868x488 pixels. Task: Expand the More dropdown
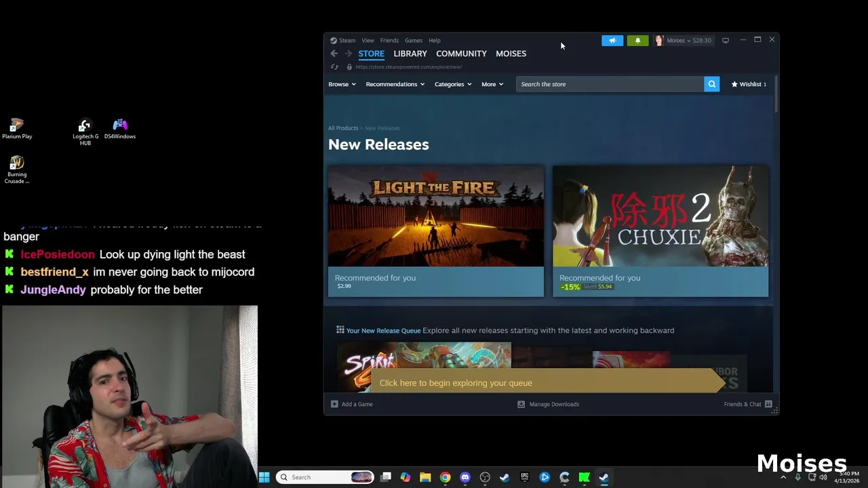[x=492, y=84]
